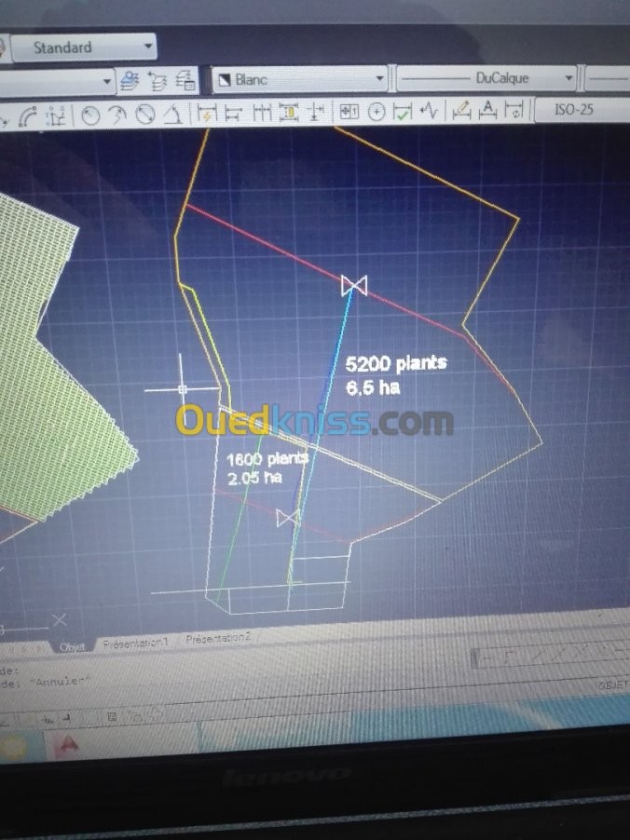The width and height of the screenshot is (630, 840).
Task: Expand the Standard style dropdown
Action: click(84, 47)
